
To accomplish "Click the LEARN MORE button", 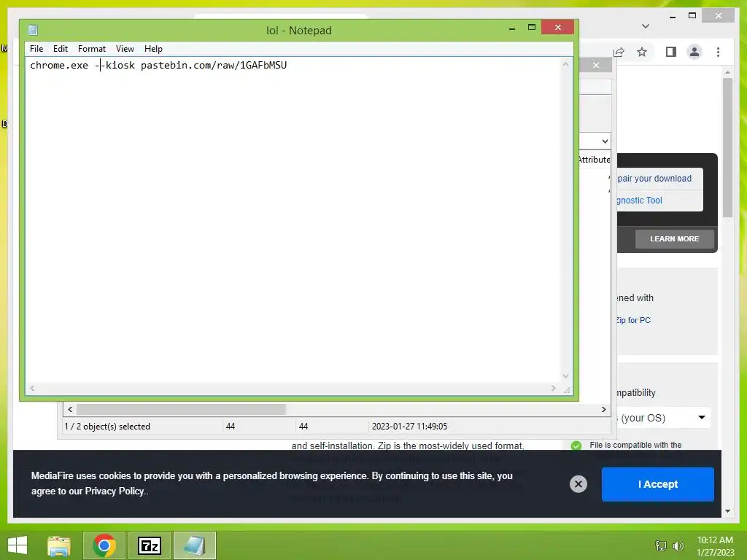I will [674, 239].
